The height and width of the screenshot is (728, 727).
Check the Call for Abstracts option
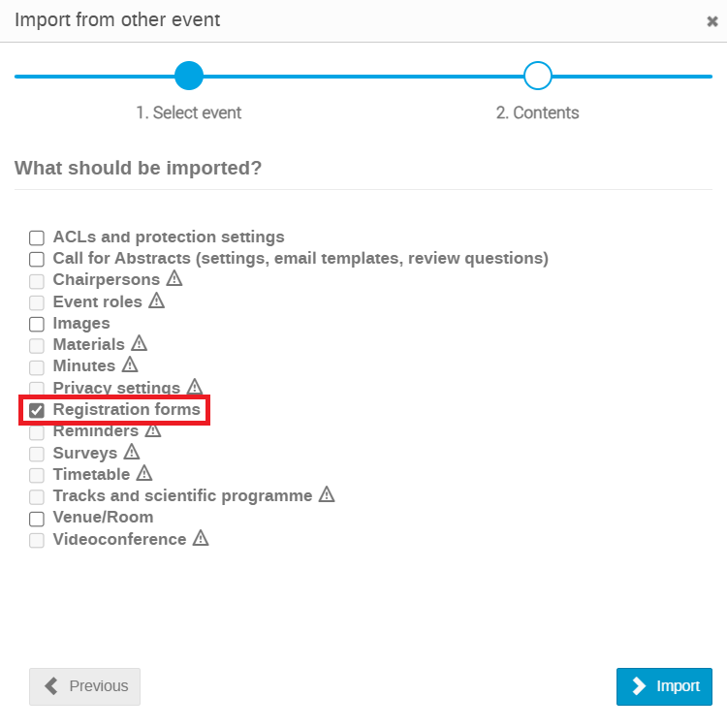(x=37, y=259)
